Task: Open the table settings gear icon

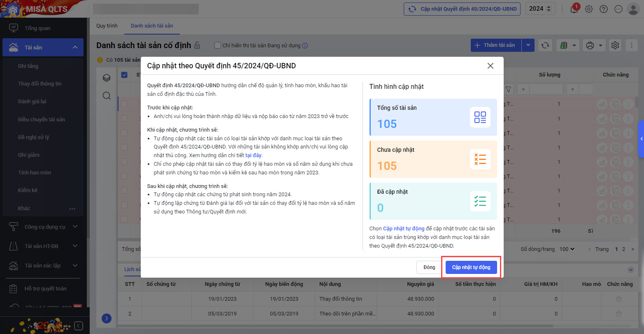Action: click(615, 45)
